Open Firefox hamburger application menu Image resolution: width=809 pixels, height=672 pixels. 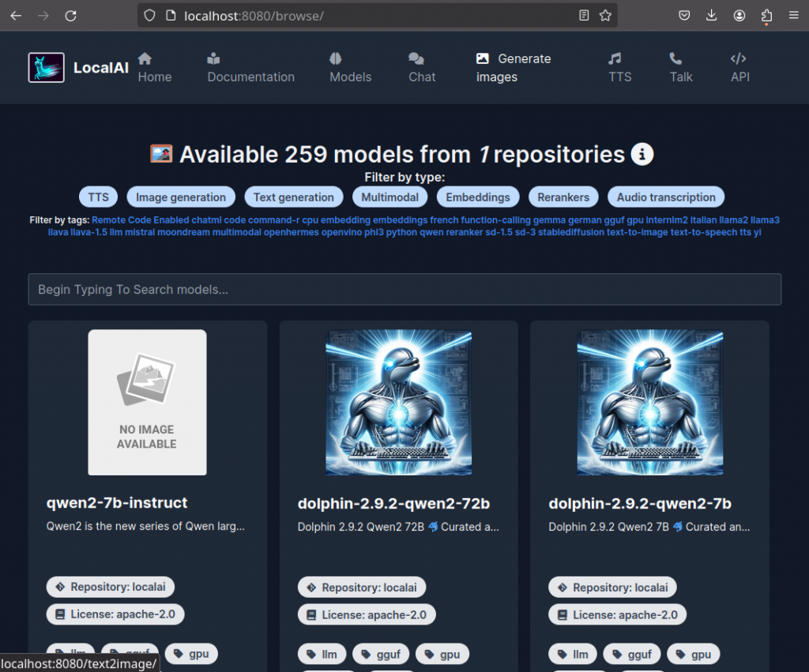[x=793, y=16]
